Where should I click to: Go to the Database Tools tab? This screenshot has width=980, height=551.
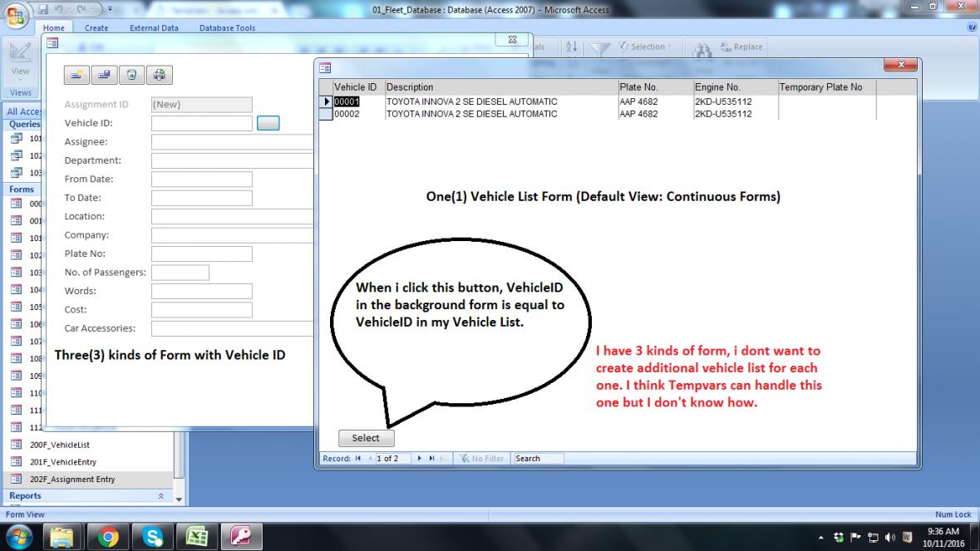click(227, 28)
